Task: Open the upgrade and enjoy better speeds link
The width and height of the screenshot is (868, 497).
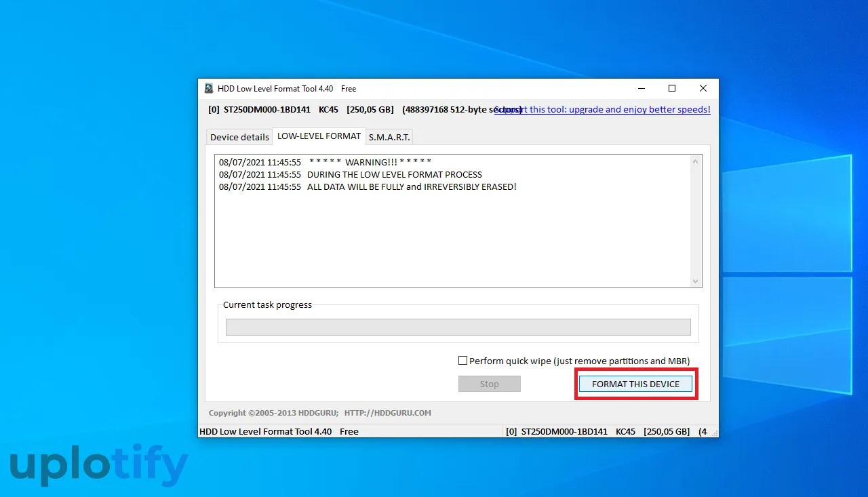Action: click(602, 109)
